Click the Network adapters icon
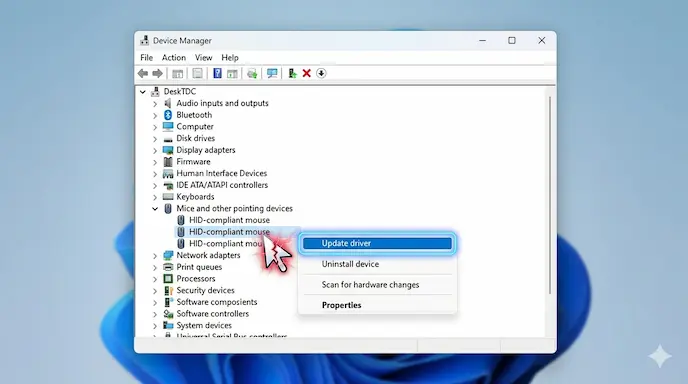688x384 pixels. (x=168, y=255)
